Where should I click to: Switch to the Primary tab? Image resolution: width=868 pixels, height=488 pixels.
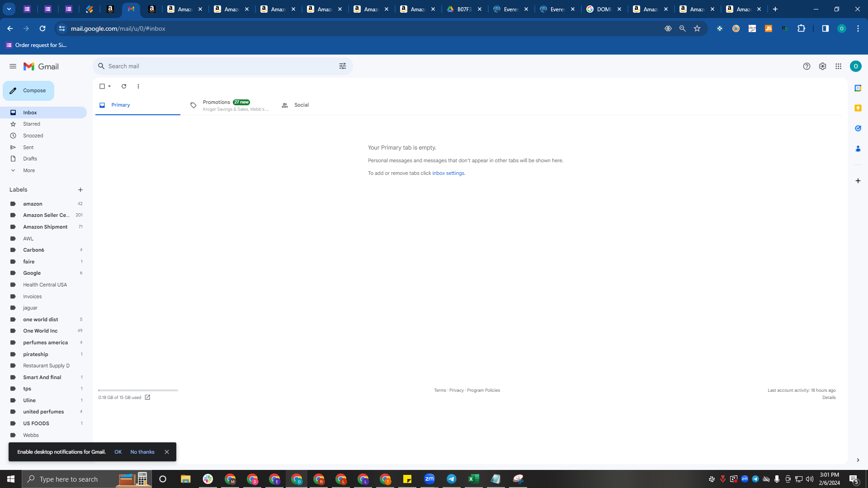tap(138, 105)
